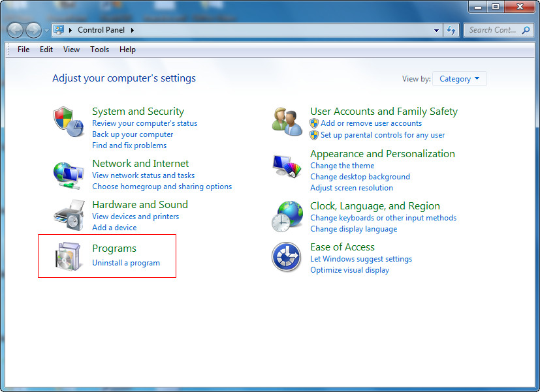The height and width of the screenshot is (392, 540).
Task: Click the Forward navigation arrow button
Action: (33, 30)
